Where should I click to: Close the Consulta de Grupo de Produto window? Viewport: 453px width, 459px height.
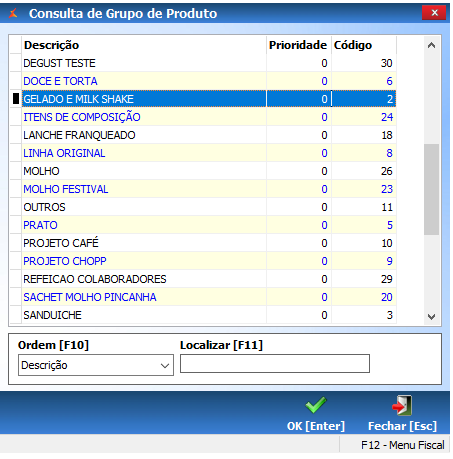pos(434,13)
